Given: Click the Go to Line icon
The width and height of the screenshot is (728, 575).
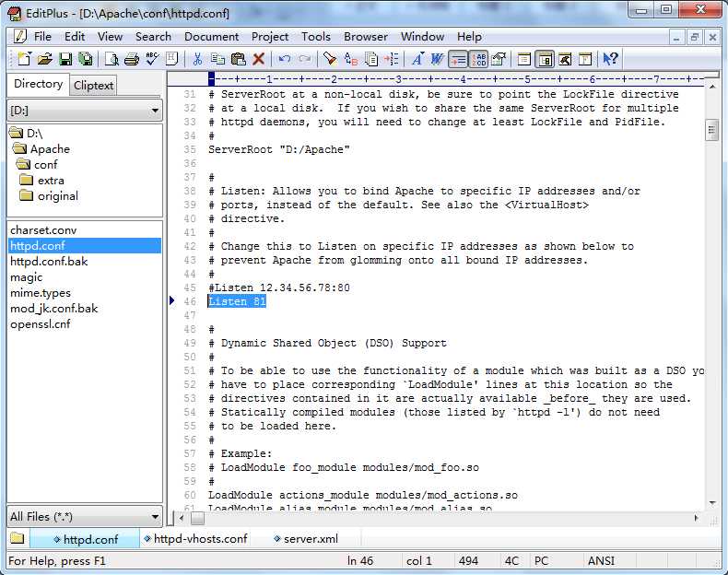Looking at the screenshot, I should coord(392,59).
